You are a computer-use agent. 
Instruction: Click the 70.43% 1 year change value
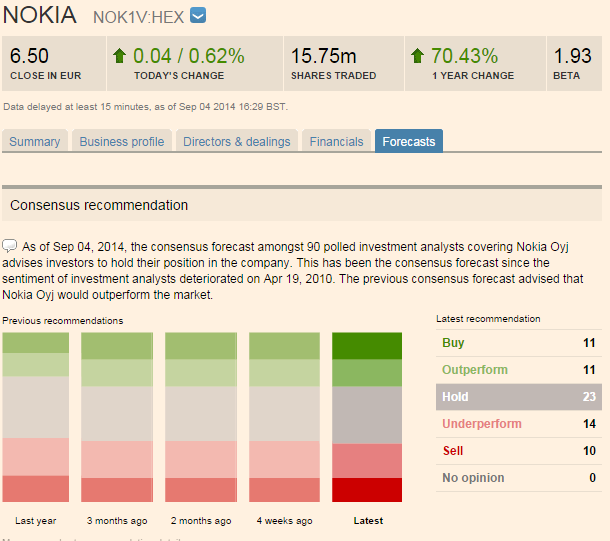(x=465, y=56)
